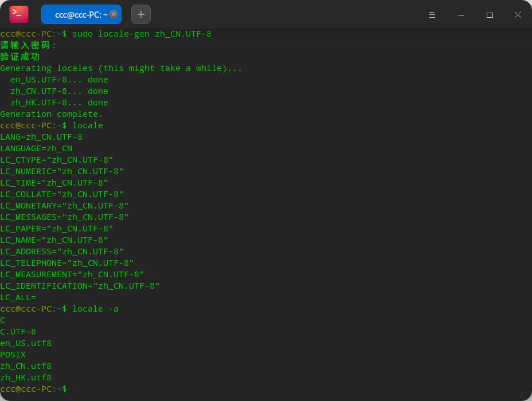Open the terminal hamburger menu
Viewport: 532px width, 401px height.
point(432,15)
